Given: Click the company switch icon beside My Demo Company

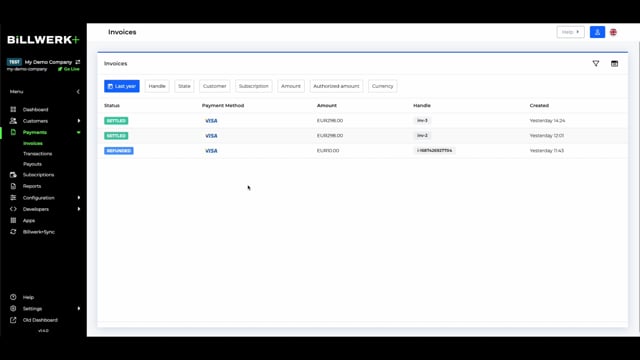Looking at the screenshot, I should click(x=78, y=62).
